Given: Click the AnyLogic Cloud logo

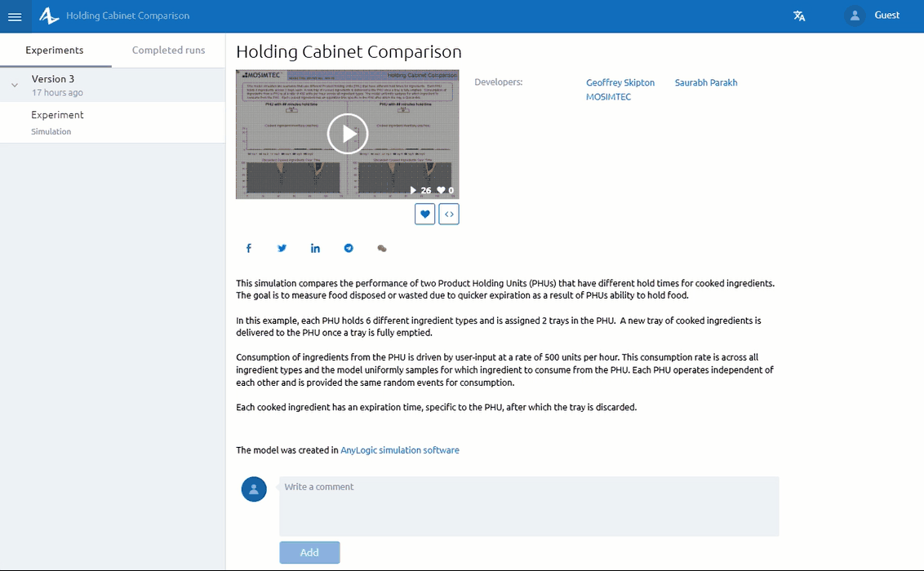Looking at the screenshot, I should tap(50, 15).
